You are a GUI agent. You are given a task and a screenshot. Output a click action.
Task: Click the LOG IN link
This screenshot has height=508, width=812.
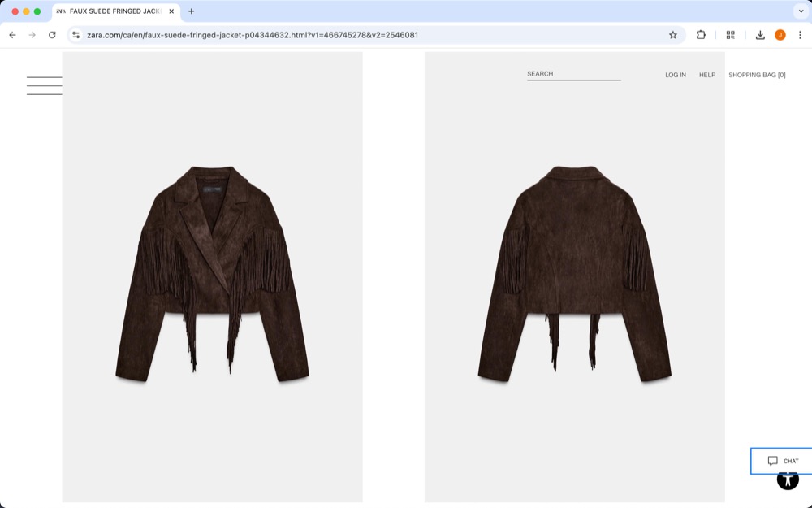[675, 74]
